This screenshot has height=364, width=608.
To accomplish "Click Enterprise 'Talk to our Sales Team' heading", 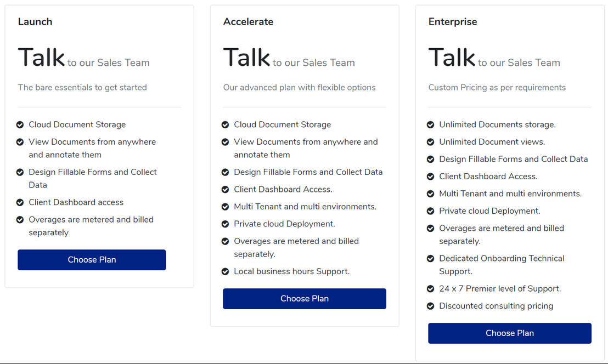I will (494, 58).
